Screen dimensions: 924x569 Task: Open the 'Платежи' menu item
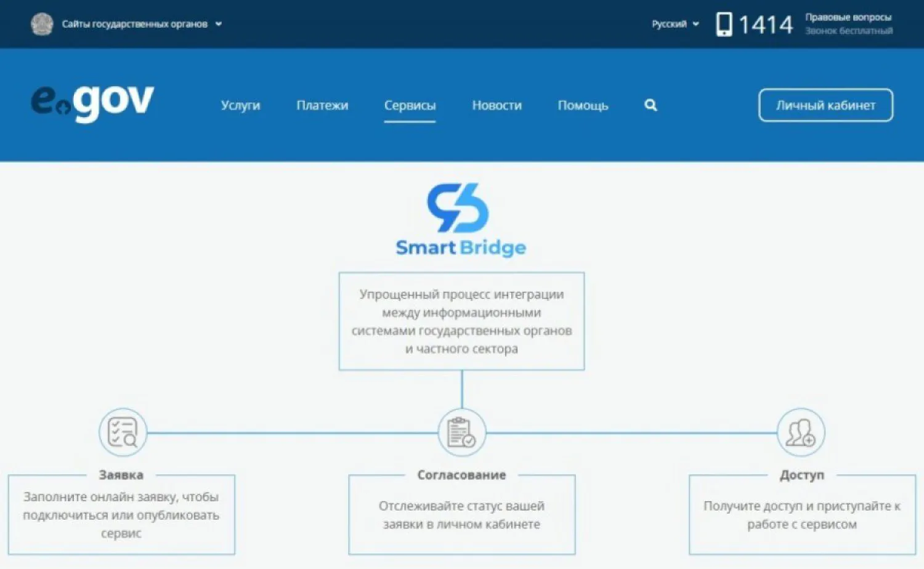(x=322, y=105)
